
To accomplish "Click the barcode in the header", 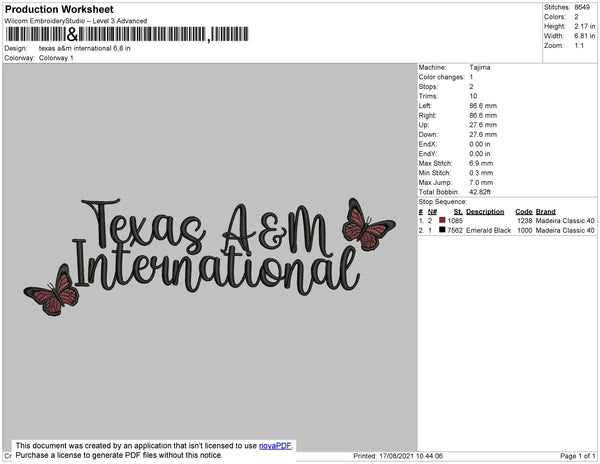I will 127,34.
